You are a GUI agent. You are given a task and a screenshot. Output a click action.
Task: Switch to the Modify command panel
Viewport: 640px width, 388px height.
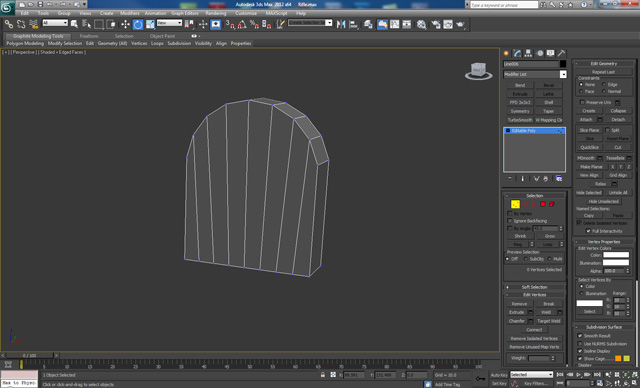518,53
